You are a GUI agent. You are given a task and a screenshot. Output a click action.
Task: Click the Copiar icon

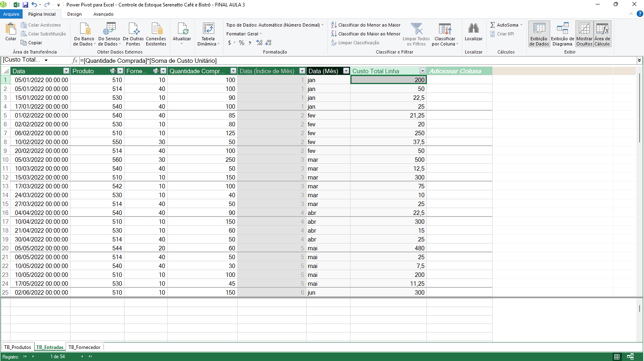tap(24, 43)
